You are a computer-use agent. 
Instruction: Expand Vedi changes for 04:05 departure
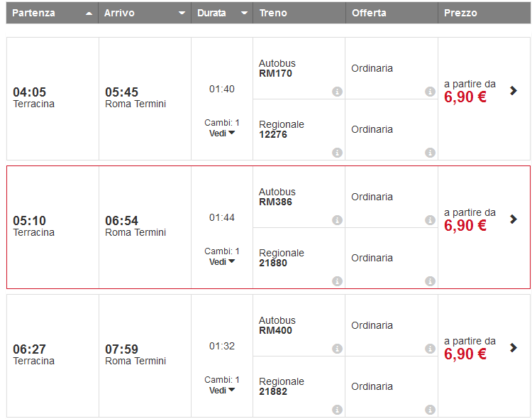pyautogui.click(x=221, y=133)
